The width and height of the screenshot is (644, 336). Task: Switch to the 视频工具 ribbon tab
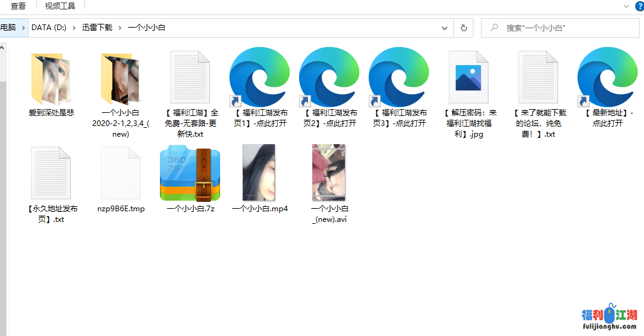(x=60, y=6)
